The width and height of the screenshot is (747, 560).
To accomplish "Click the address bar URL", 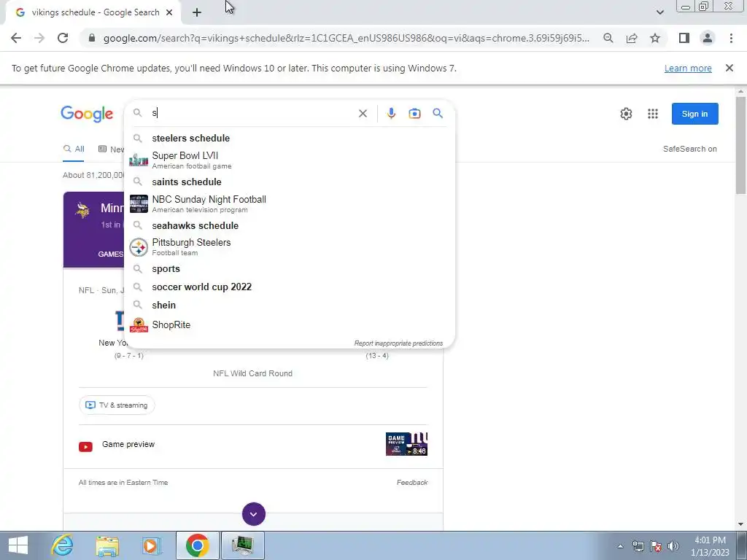I will tap(347, 38).
